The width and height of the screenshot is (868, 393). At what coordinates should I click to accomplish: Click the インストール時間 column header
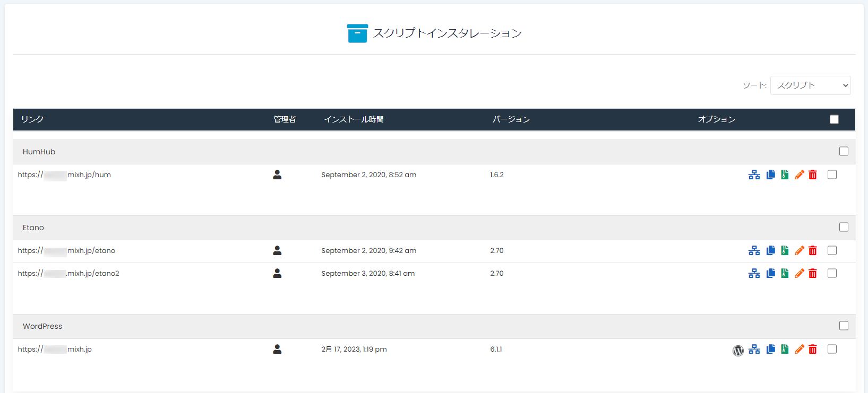[x=354, y=119]
